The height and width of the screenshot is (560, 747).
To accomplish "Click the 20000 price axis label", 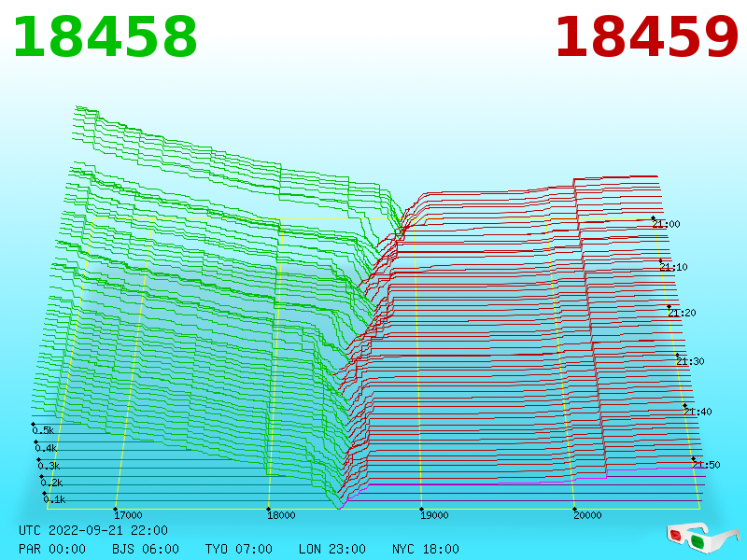I will [x=587, y=515].
